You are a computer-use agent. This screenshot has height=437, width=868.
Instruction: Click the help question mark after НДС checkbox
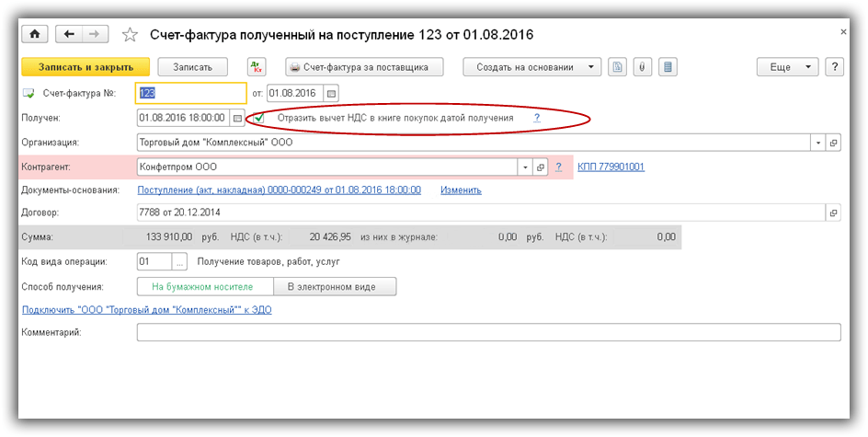point(536,118)
